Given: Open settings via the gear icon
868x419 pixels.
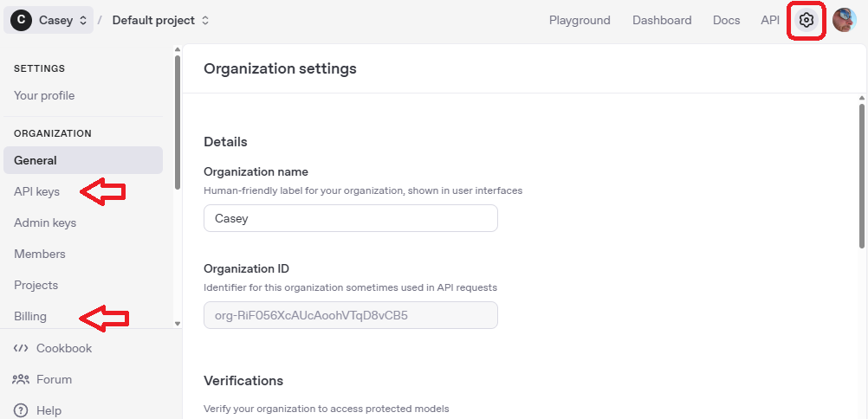Looking at the screenshot, I should pyautogui.click(x=806, y=20).
